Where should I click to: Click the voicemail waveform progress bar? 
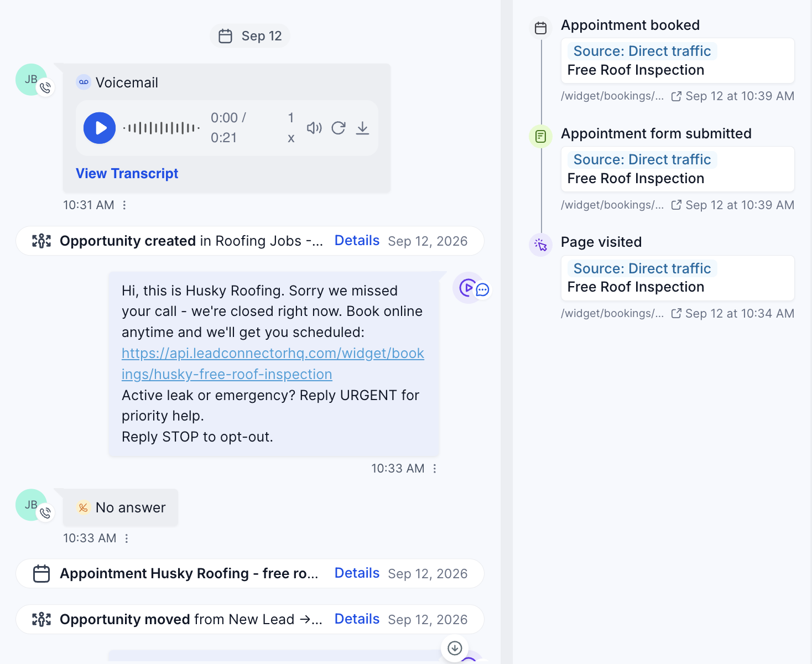click(161, 128)
